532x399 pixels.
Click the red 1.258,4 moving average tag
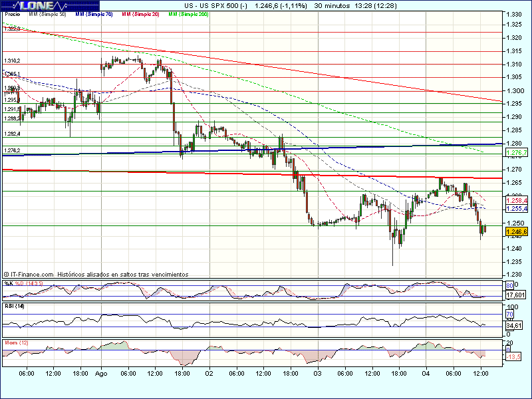coord(517,201)
